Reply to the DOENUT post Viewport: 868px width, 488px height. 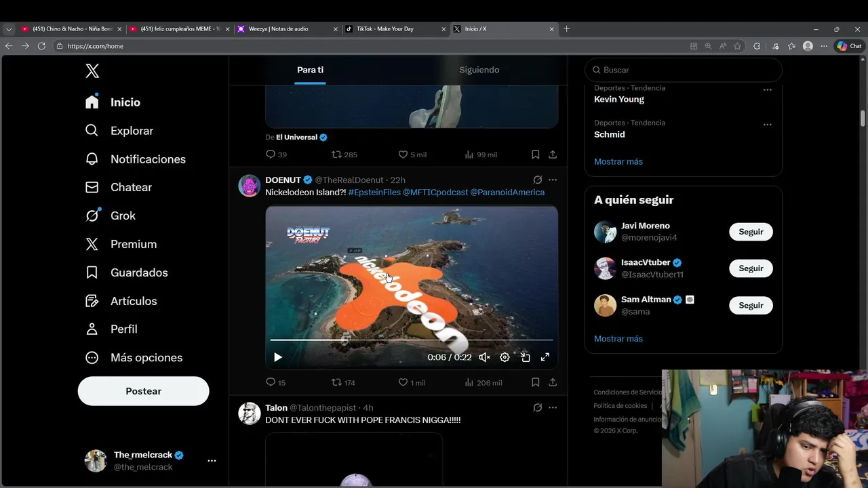pyautogui.click(x=275, y=382)
